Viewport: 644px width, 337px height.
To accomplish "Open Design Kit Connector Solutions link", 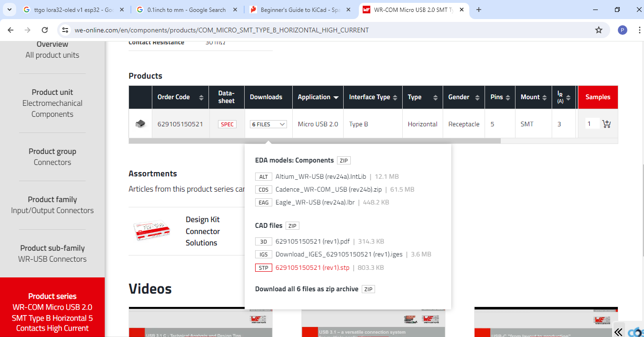I will [x=203, y=231].
